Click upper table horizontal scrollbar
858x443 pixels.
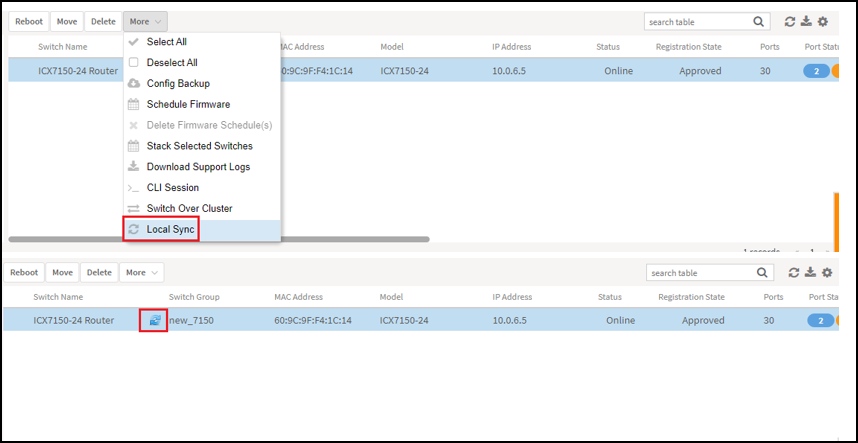point(219,239)
